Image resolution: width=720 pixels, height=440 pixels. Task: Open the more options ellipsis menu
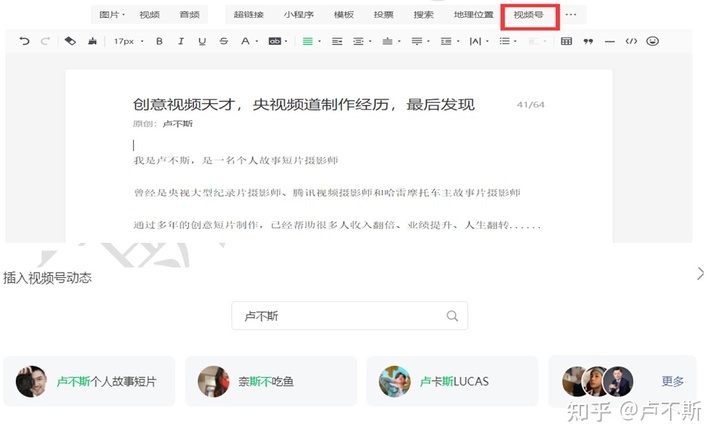571,15
